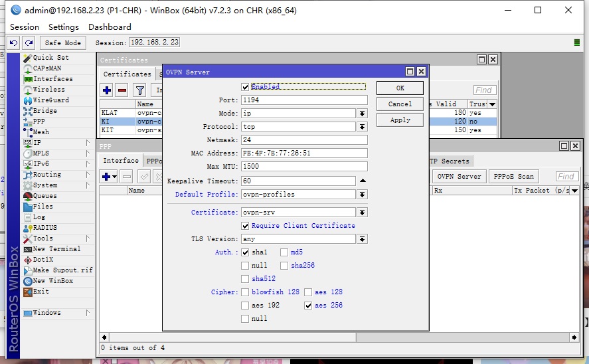Screen dimensions: 589x364
Task: Click the filter funnel icon in Certificates
Action: 139,90
